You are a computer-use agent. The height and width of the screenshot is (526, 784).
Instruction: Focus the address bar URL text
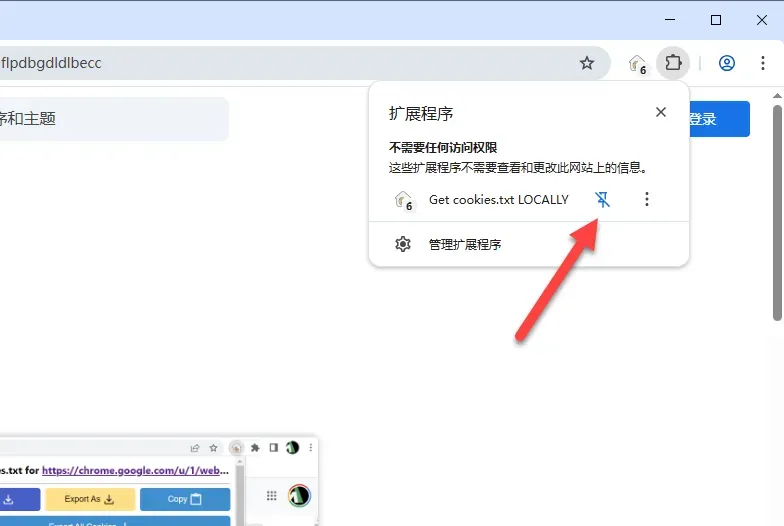pyautogui.click(x=50, y=63)
